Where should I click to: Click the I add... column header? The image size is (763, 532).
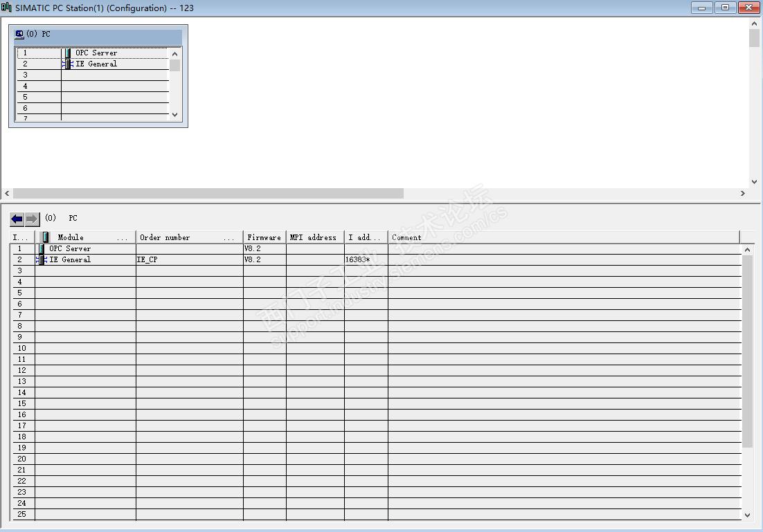366,237
